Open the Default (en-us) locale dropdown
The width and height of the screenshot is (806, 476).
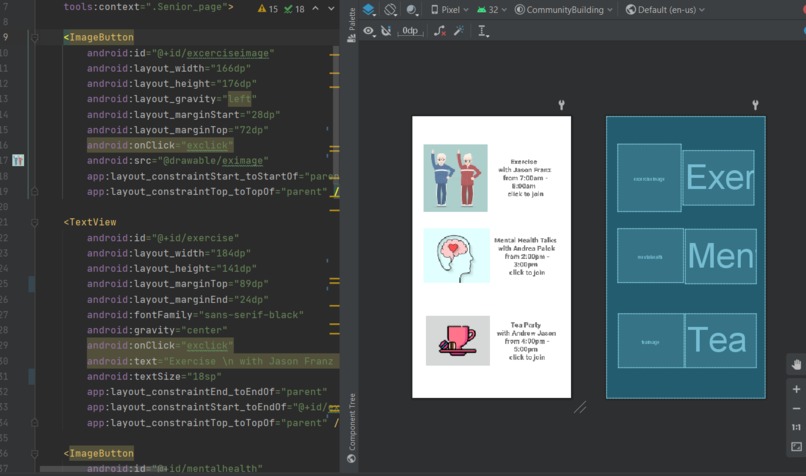665,10
